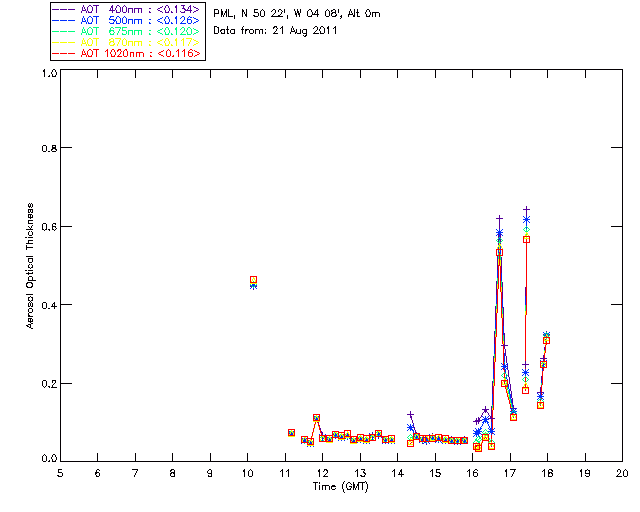
Task: Click the AOT 675nm legend entry
Action: (127, 31)
